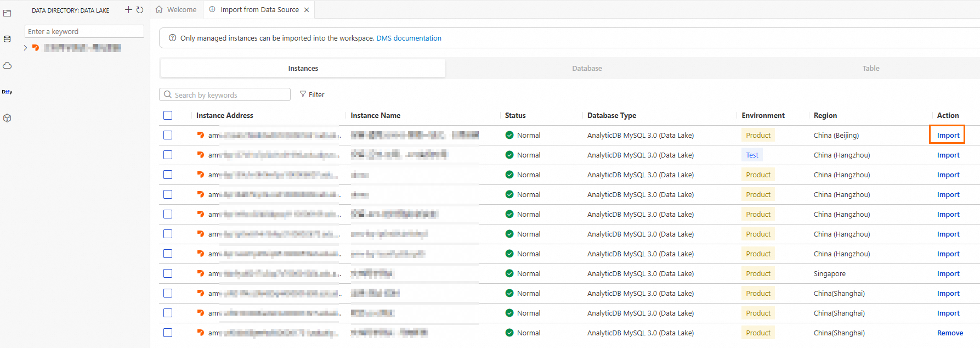Click DATA DIRECTORY: DATA LAKE heading
Screen dimensions: 980x348
[x=70, y=10]
